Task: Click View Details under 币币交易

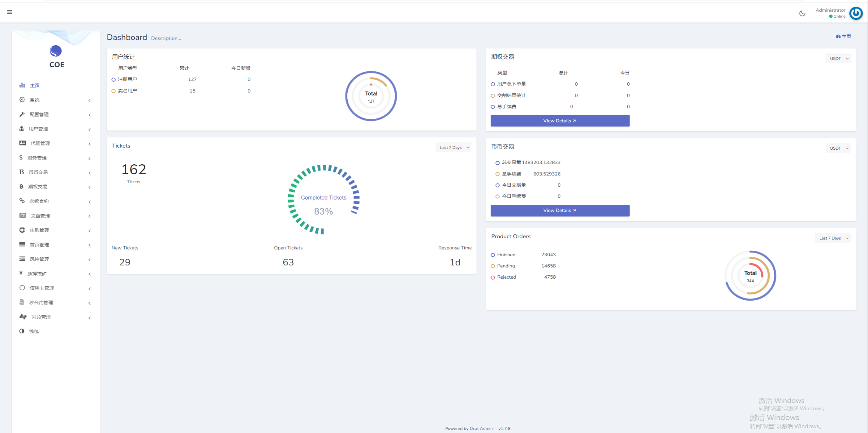Action: pyautogui.click(x=560, y=210)
